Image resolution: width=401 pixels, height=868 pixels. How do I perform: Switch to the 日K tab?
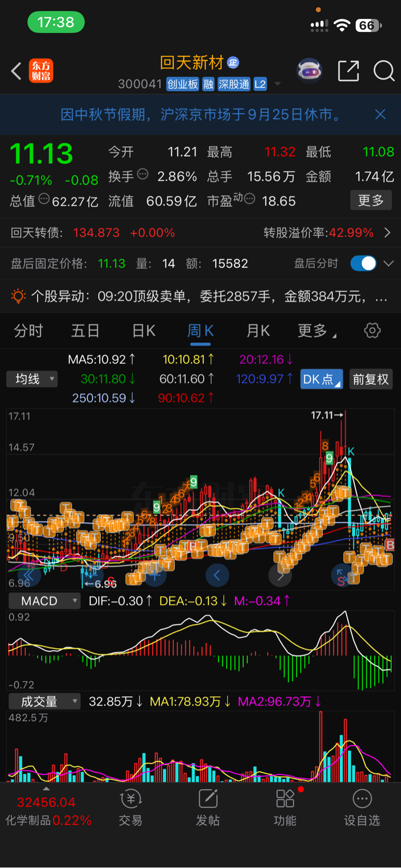click(144, 331)
